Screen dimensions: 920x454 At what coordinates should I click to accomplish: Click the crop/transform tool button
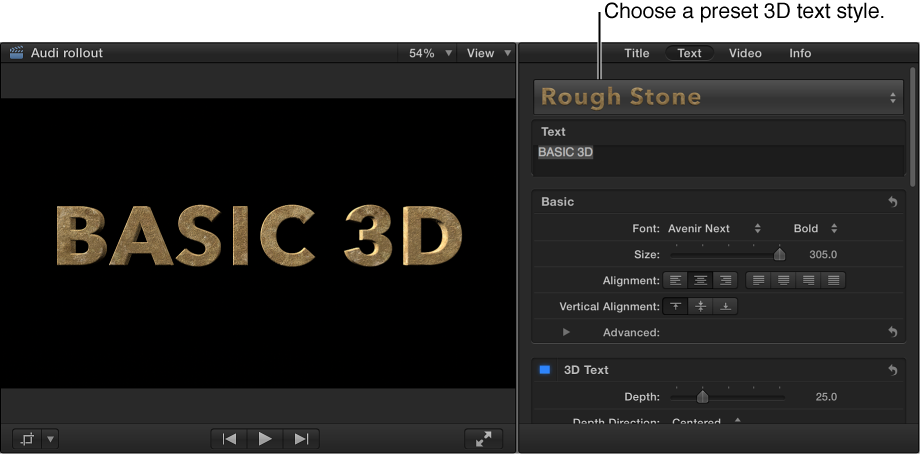point(27,439)
